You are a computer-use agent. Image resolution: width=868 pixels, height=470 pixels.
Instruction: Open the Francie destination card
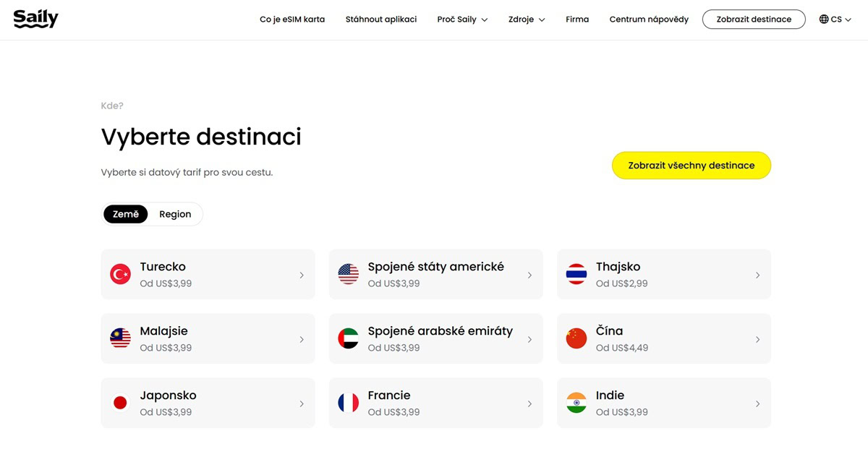click(x=435, y=403)
